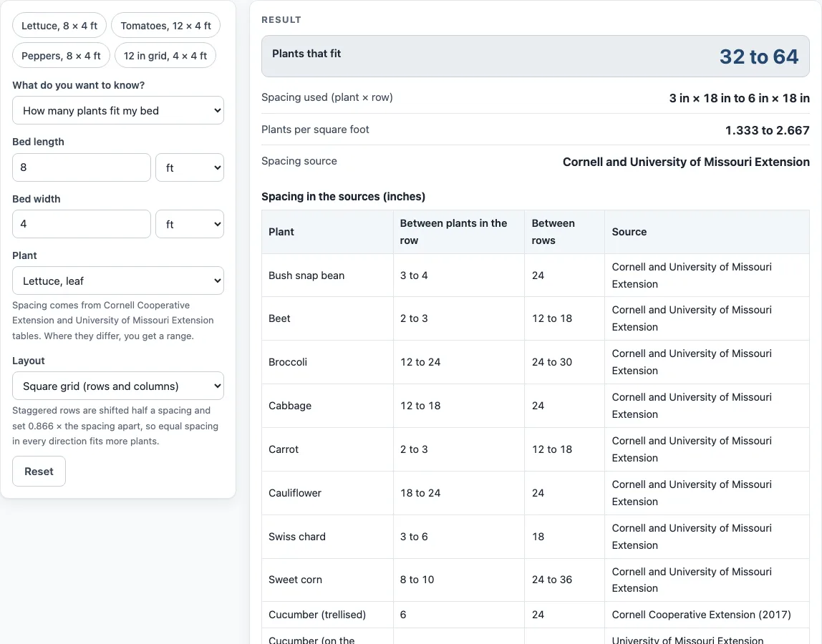Image resolution: width=822 pixels, height=644 pixels.
Task: Select the "32 to 64" plants result value
Action: (x=758, y=57)
